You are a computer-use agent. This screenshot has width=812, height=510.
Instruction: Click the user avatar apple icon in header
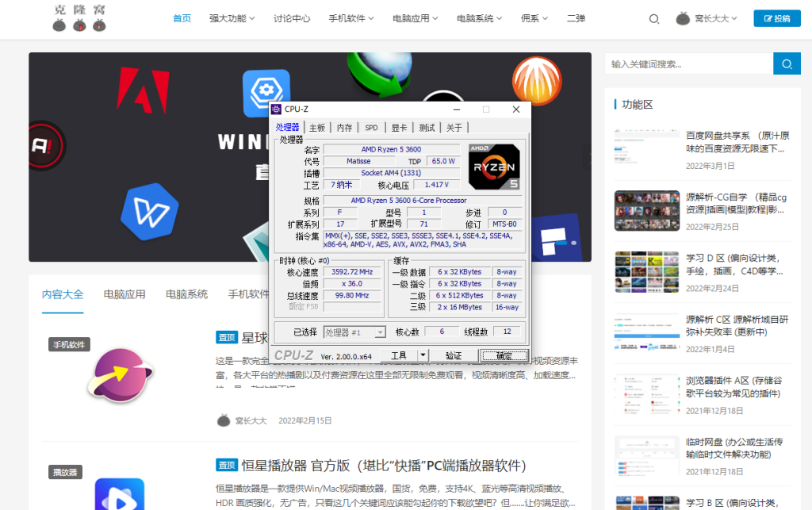683,18
